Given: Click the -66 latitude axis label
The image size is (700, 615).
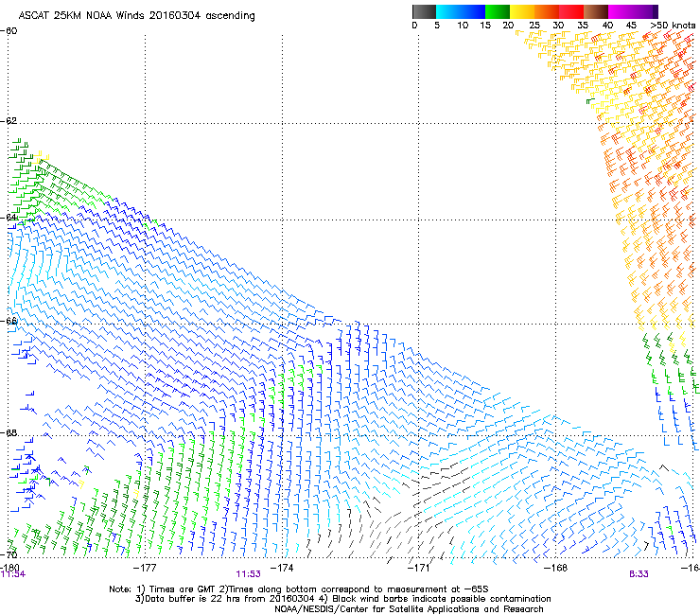Looking at the screenshot, I should (x=9, y=321).
